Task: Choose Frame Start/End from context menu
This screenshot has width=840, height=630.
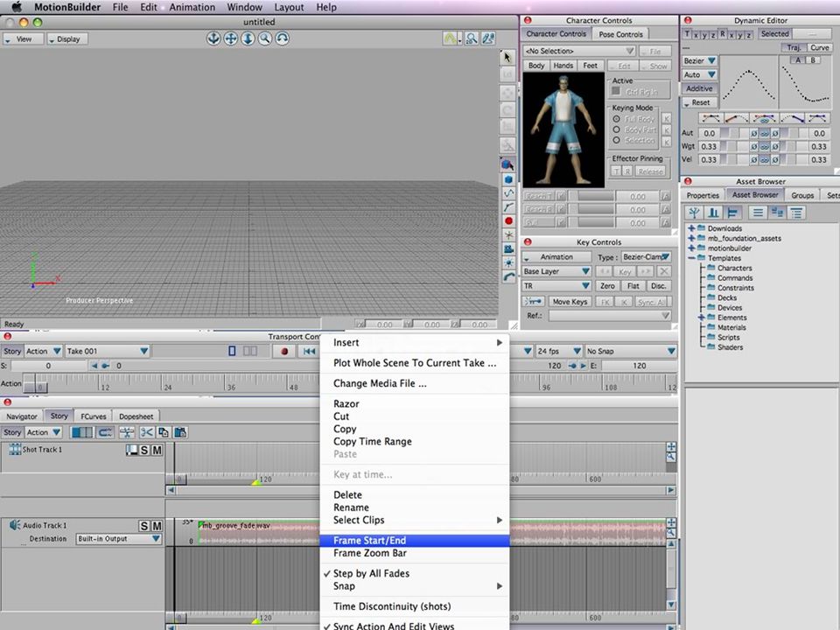Action: 414,541
